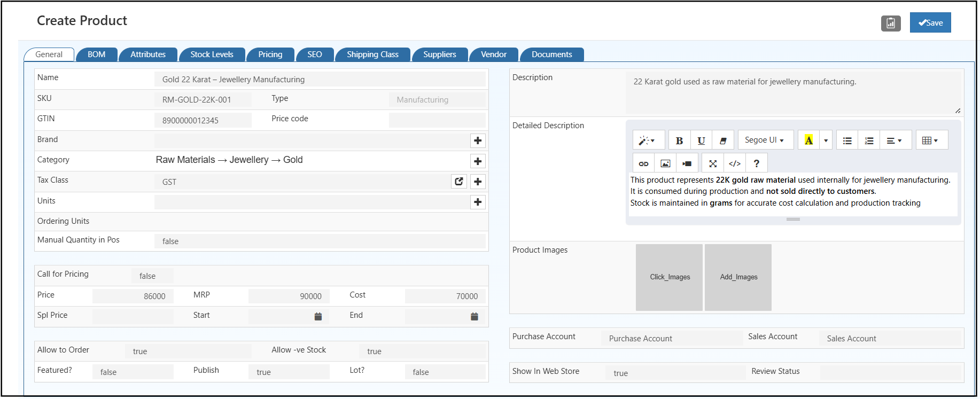The image size is (980, 399).
Task: Open the Stock Levels tab
Action: (212, 54)
